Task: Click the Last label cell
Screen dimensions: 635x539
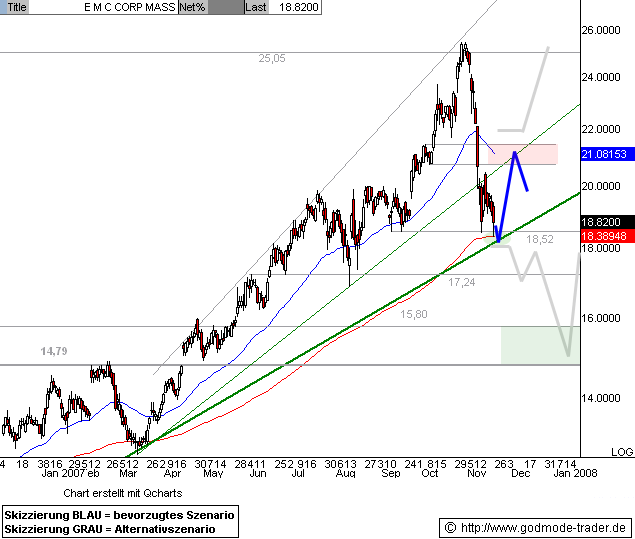Action: (x=256, y=7)
